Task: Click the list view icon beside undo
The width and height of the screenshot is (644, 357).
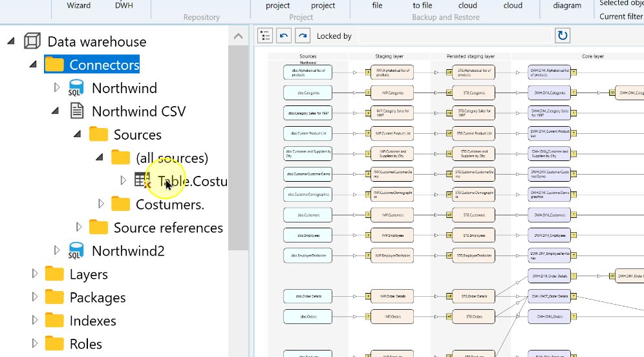Action: point(265,36)
